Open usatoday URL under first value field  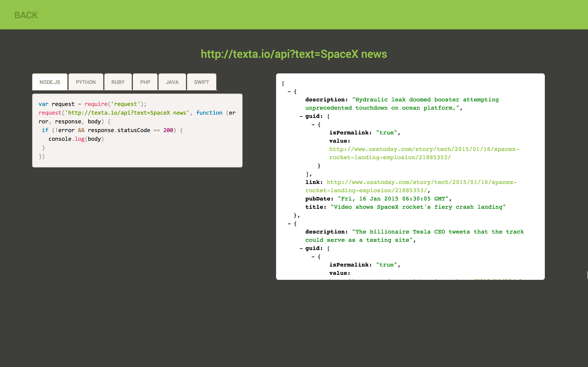pos(424,149)
